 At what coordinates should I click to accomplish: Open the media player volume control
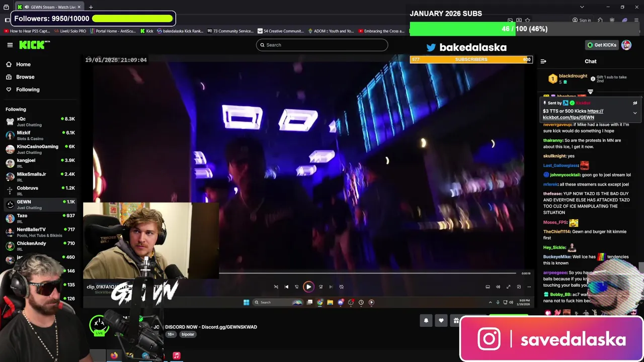[x=498, y=287]
